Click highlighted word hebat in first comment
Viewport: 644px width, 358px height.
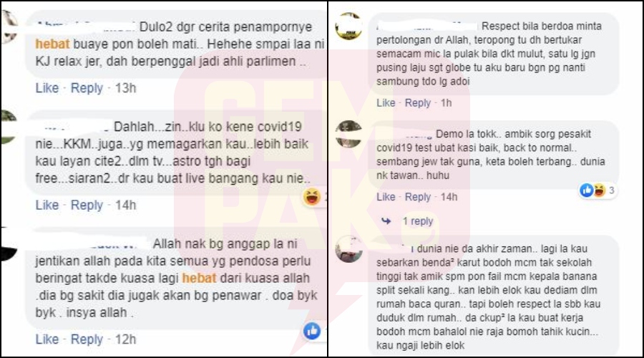pos(52,44)
